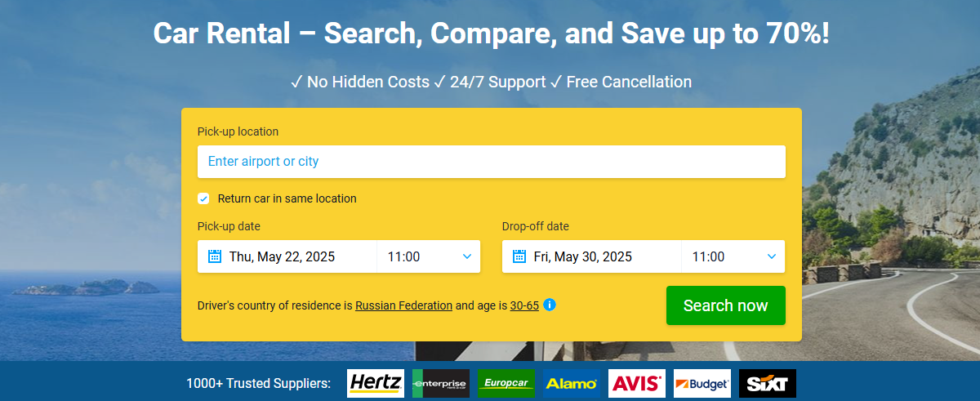
Task: Change country via Russian Federation link
Action: 403,305
